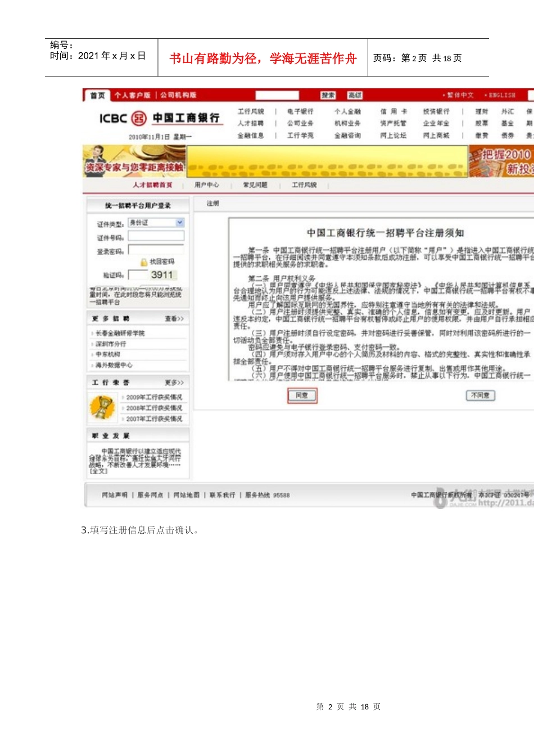This screenshot has height=756, width=534.
Task: Click 更多>> in 工行荣誉 section
Action: coord(174,382)
